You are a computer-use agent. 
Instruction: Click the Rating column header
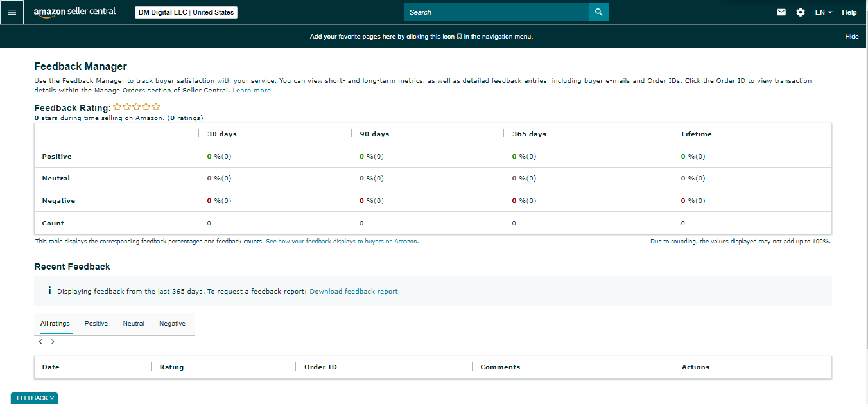click(171, 367)
